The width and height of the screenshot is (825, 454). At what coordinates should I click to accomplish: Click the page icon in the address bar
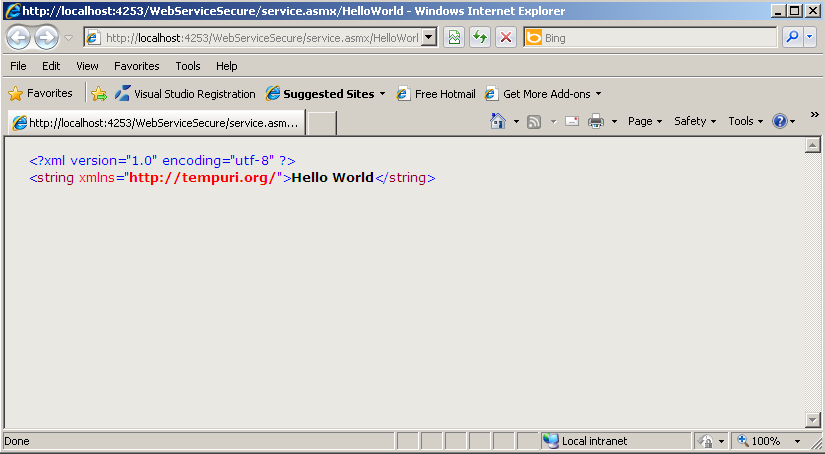[x=93, y=37]
